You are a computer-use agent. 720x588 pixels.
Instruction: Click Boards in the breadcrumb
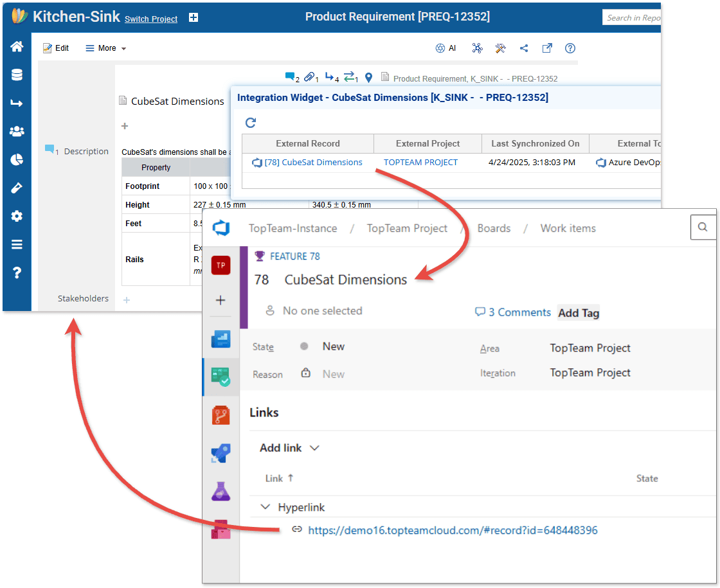point(494,228)
